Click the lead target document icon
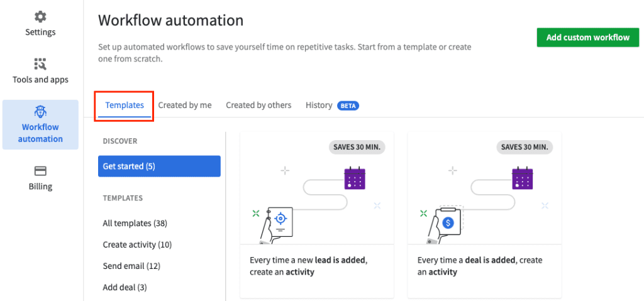This screenshot has height=301, width=644. (280, 221)
